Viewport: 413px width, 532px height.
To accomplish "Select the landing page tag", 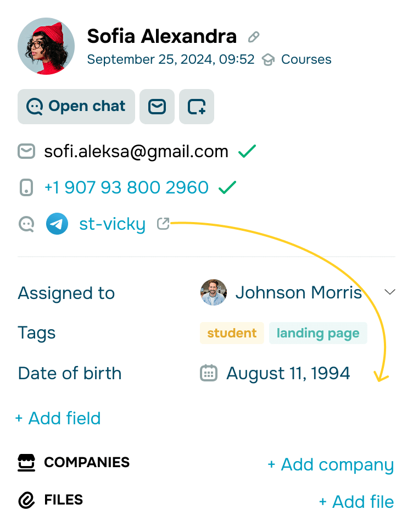I will [x=318, y=332].
